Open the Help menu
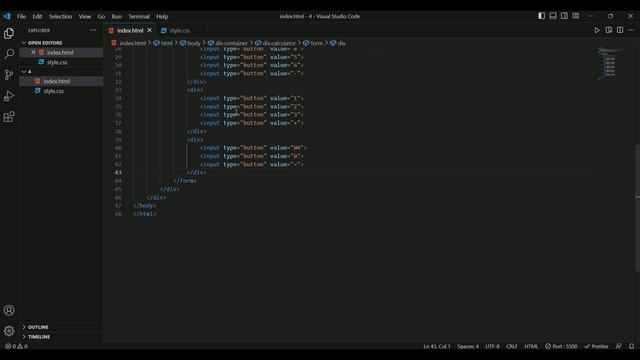The height and width of the screenshot is (360, 640). [x=162, y=16]
